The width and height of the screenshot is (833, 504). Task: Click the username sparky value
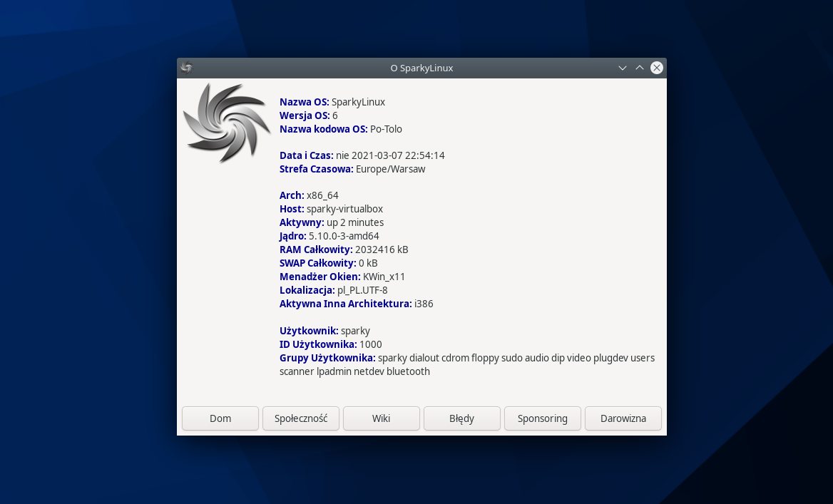(355, 331)
